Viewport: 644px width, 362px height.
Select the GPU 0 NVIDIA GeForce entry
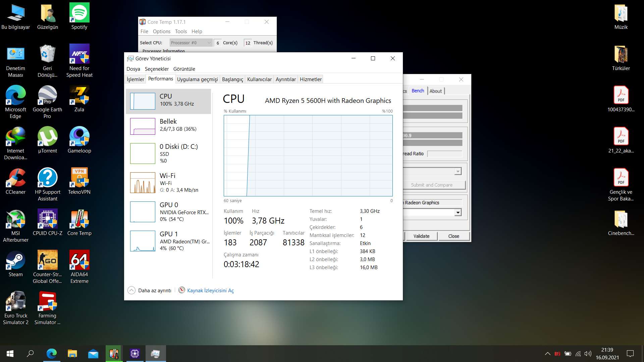point(168,212)
